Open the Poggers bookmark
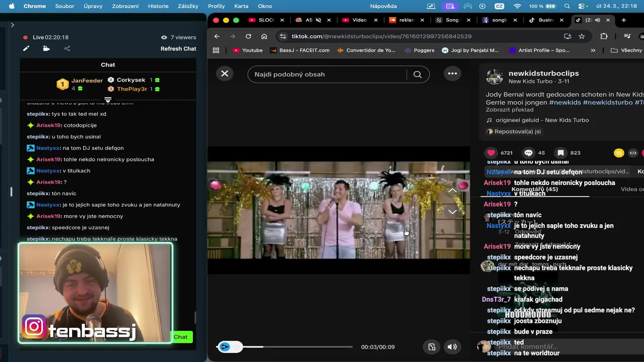 coord(419,50)
